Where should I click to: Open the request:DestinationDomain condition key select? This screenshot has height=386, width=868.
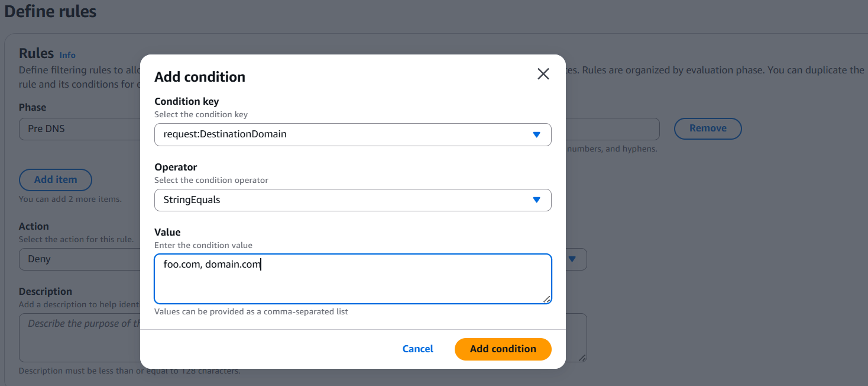343,134
